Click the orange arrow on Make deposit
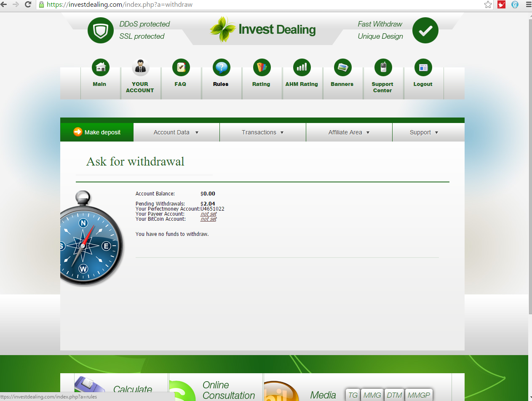Screen dimensions: 532x401 pos(78,132)
